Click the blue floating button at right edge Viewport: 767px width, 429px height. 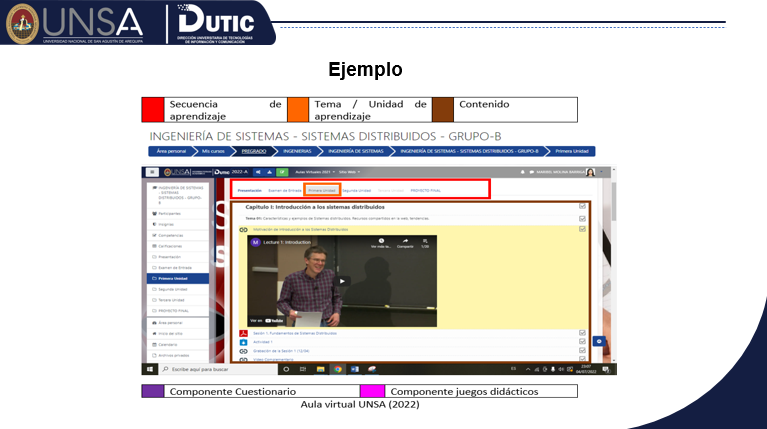(599, 341)
